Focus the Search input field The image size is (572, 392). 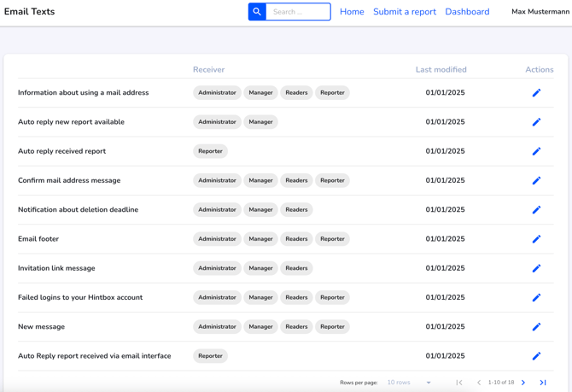click(x=298, y=12)
